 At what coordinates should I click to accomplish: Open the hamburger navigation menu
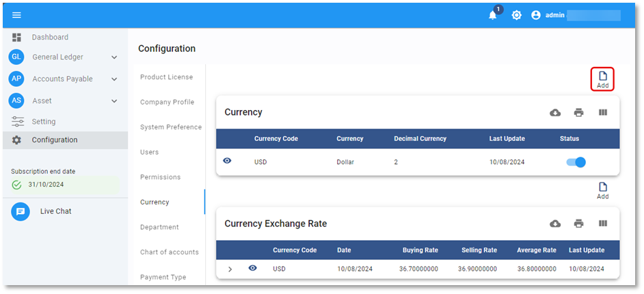click(x=17, y=15)
